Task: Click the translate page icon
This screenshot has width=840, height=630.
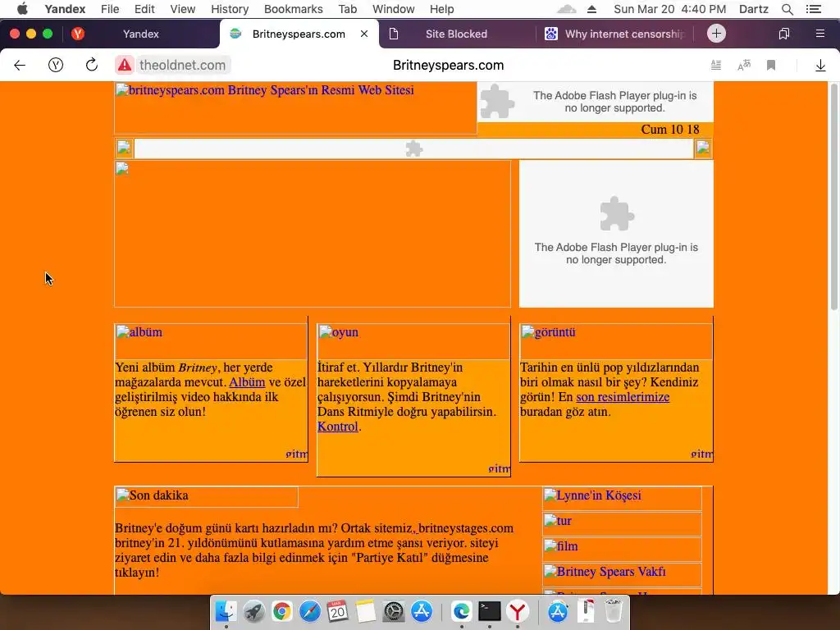Action: click(x=744, y=66)
